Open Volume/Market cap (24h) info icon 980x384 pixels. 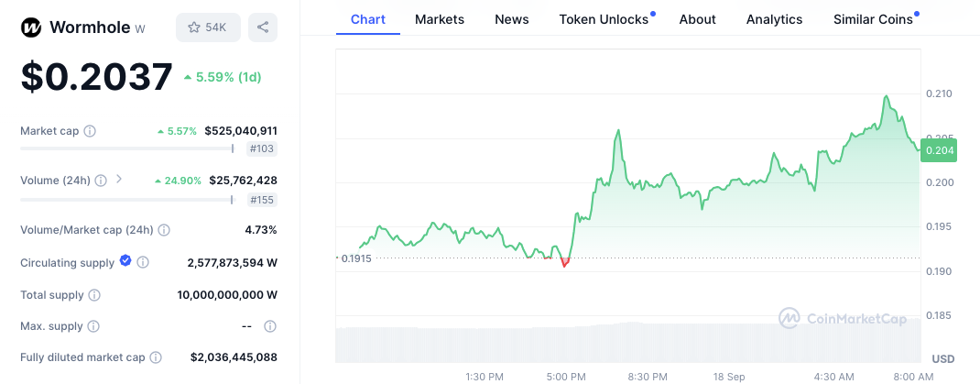tap(164, 230)
